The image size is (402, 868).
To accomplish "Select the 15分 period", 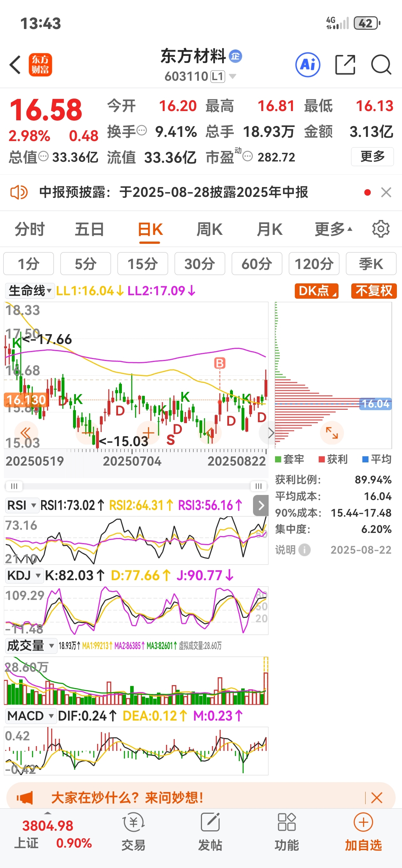I will click(x=143, y=264).
